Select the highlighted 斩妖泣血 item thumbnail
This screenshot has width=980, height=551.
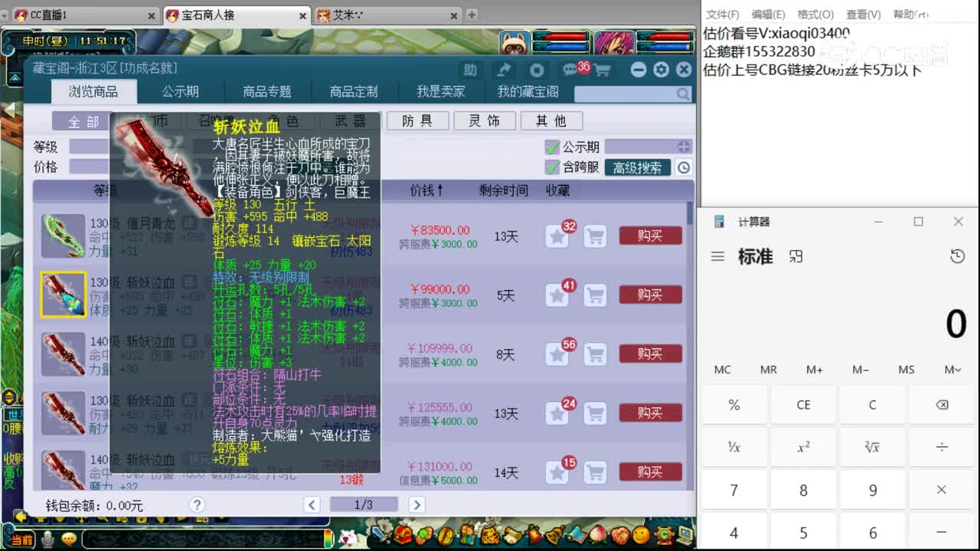click(63, 295)
